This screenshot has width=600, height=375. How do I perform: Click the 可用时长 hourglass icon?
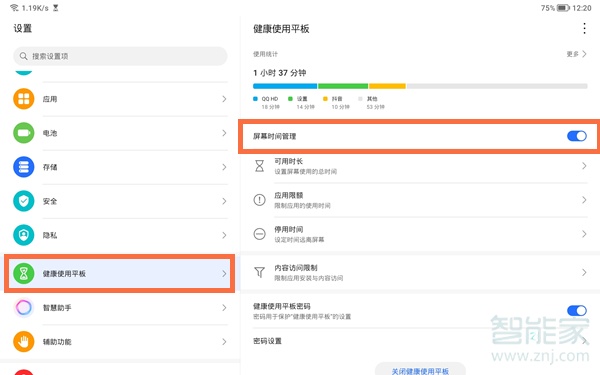[x=259, y=166]
